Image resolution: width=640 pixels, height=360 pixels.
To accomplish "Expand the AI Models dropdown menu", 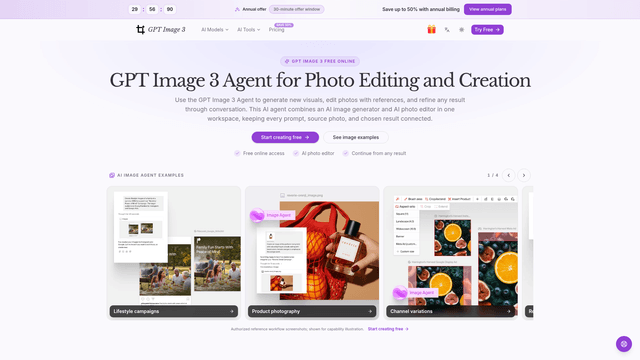I will (x=215, y=29).
